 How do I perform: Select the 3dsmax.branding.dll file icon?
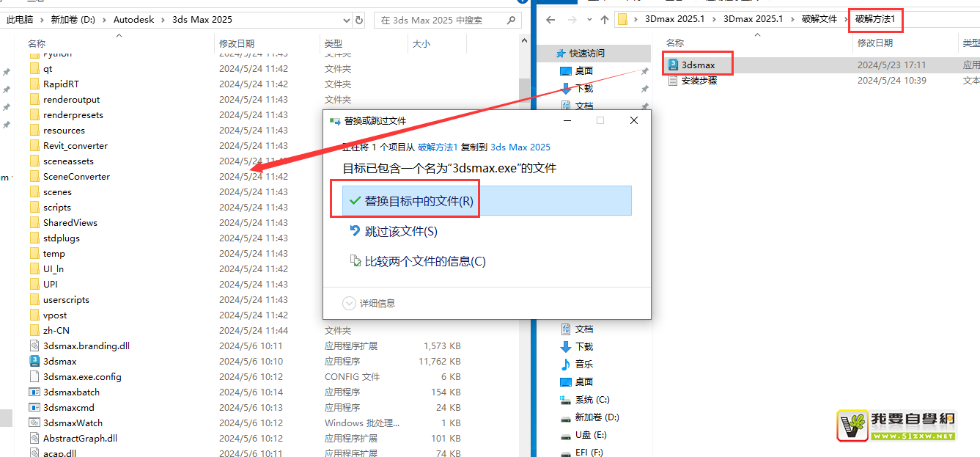34,346
